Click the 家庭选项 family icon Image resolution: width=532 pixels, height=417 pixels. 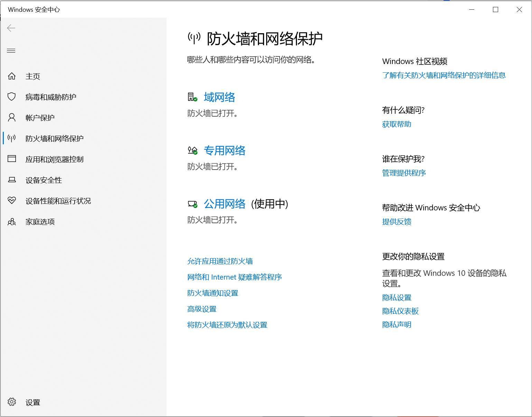(x=11, y=221)
